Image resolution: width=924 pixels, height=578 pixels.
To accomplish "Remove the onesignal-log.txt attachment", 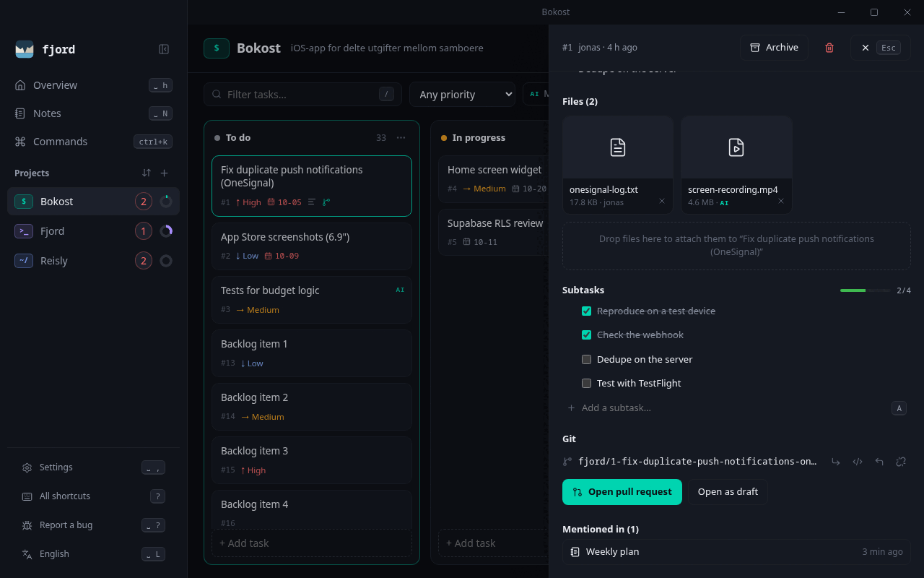I will [x=662, y=202].
